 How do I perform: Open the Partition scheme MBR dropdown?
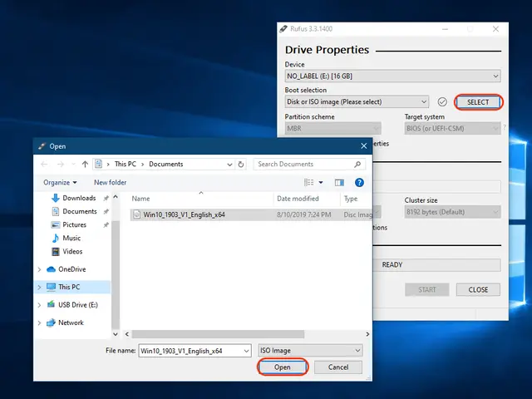pyautogui.click(x=332, y=129)
